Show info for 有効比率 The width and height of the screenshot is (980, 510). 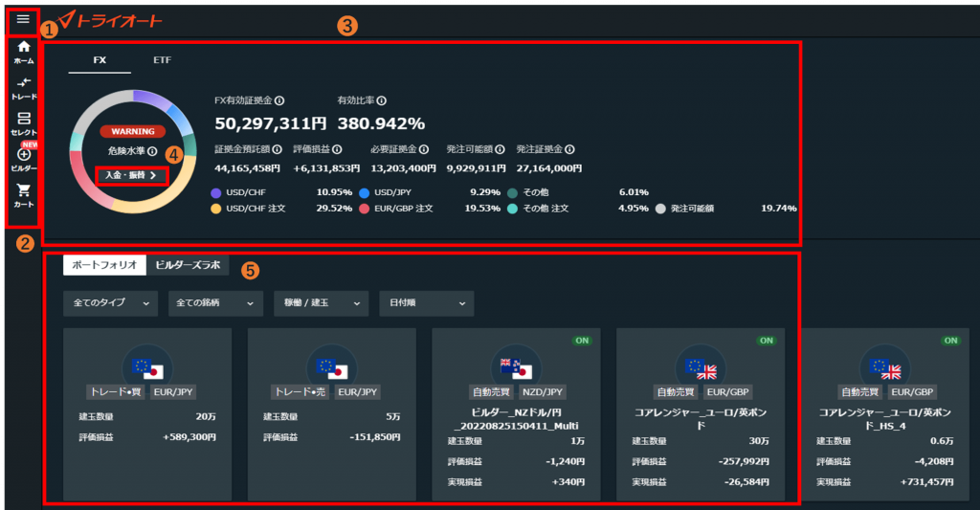coord(381,100)
